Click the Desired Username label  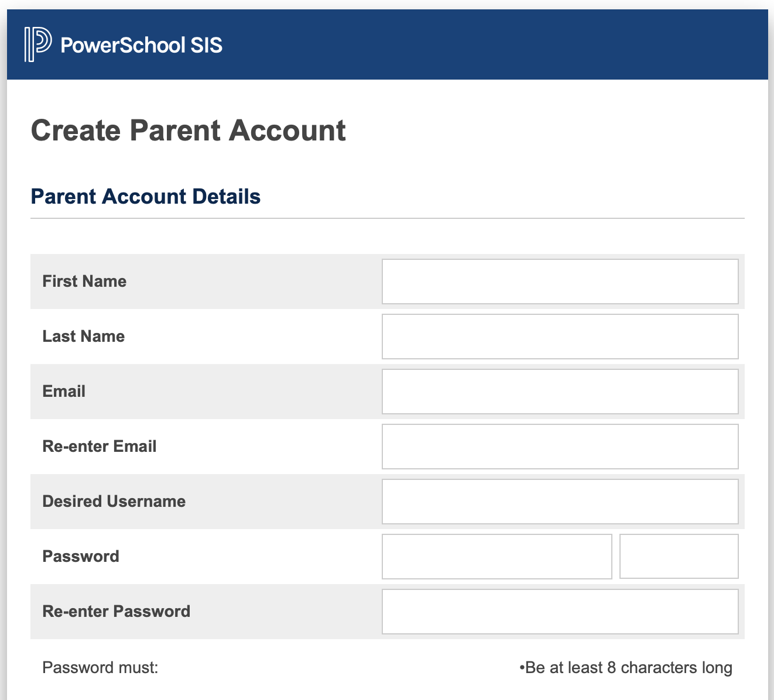(x=114, y=502)
